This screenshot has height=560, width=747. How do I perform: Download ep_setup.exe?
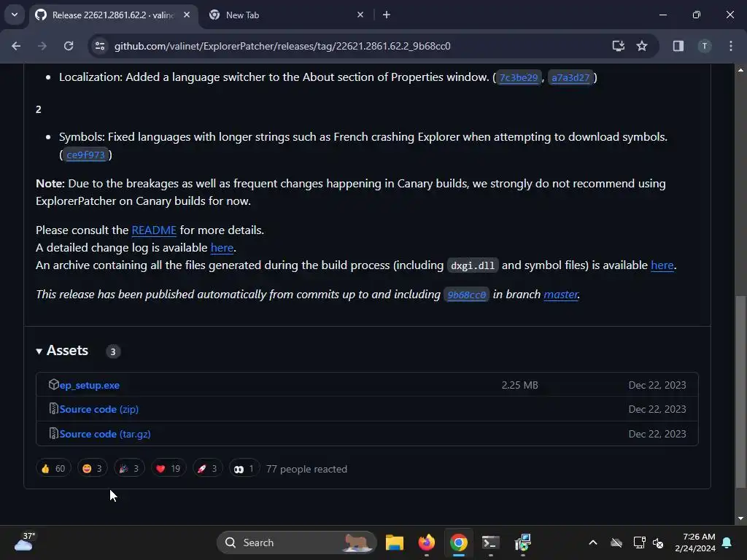(x=90, y=385)
